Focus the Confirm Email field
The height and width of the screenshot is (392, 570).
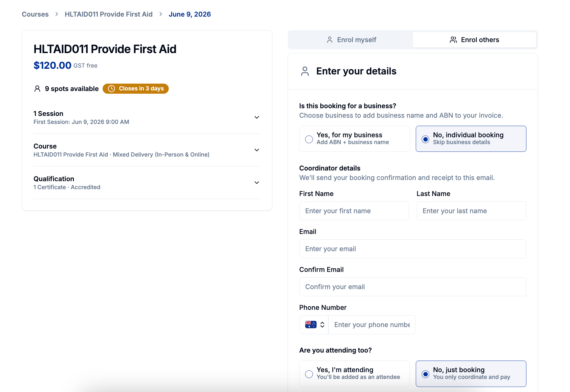[x=413, y=287]
